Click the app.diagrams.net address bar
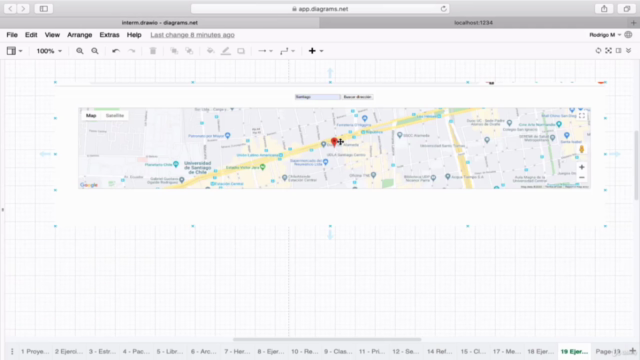 (320, 9)
